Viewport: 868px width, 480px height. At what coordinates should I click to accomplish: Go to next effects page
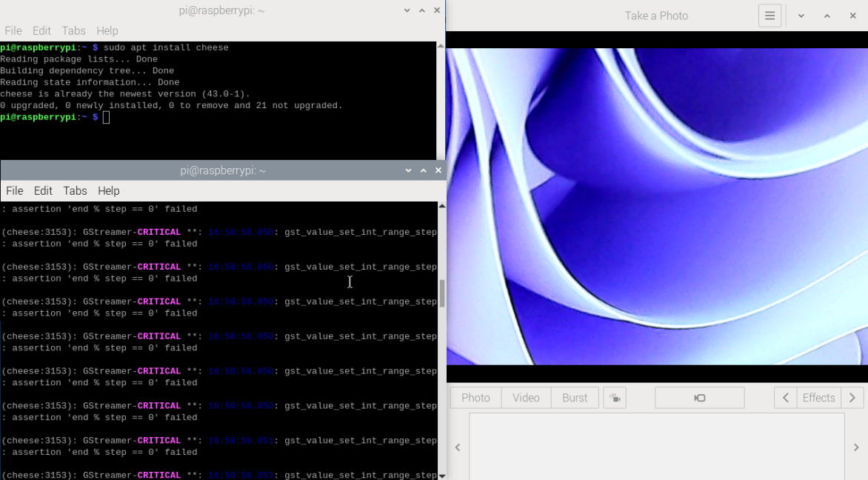tap(852, 398)
